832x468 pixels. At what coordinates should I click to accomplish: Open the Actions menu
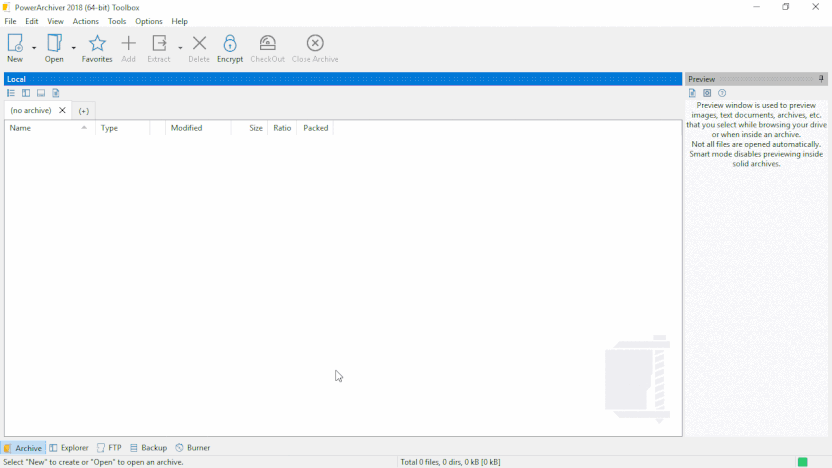85,21
